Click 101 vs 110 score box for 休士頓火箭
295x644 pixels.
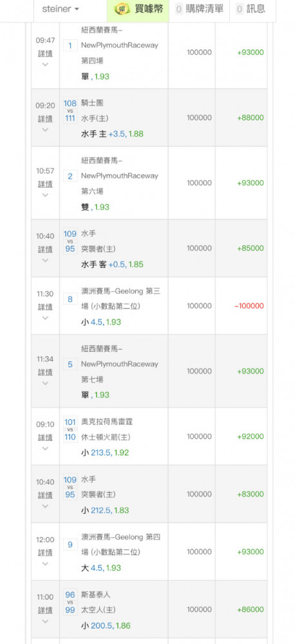coord(70,429)
